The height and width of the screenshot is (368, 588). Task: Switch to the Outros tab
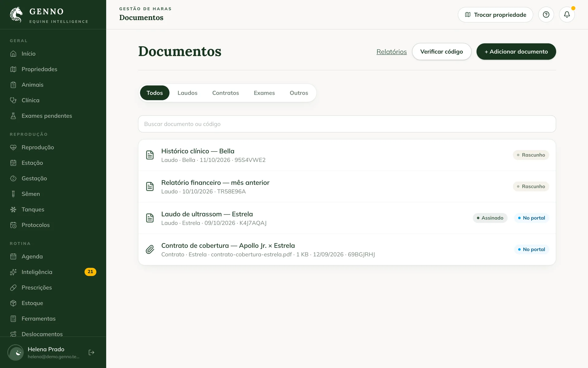tap(299, 93)
